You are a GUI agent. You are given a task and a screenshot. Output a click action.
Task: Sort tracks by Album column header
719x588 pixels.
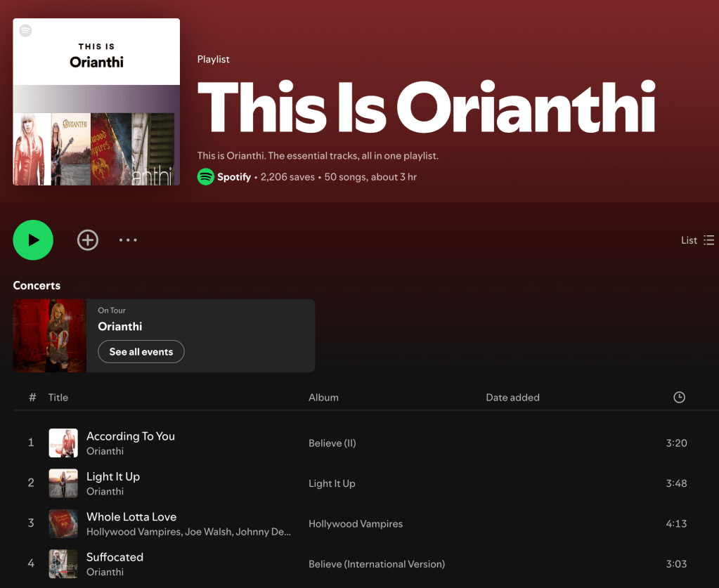[324, 398]
